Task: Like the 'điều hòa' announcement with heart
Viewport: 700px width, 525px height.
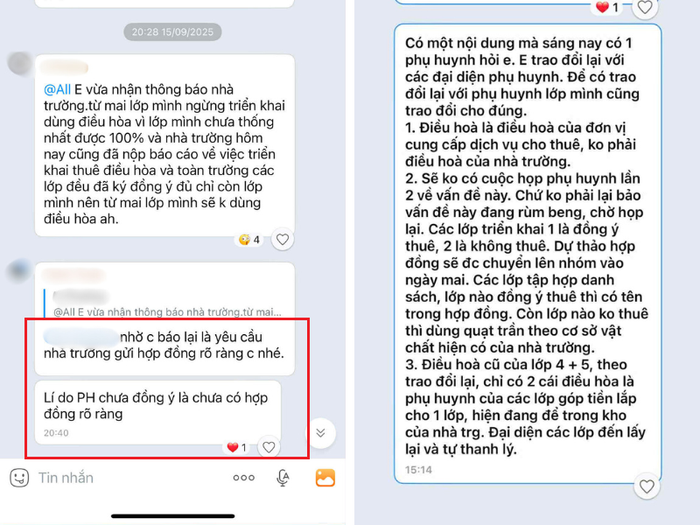Action: 282,240
